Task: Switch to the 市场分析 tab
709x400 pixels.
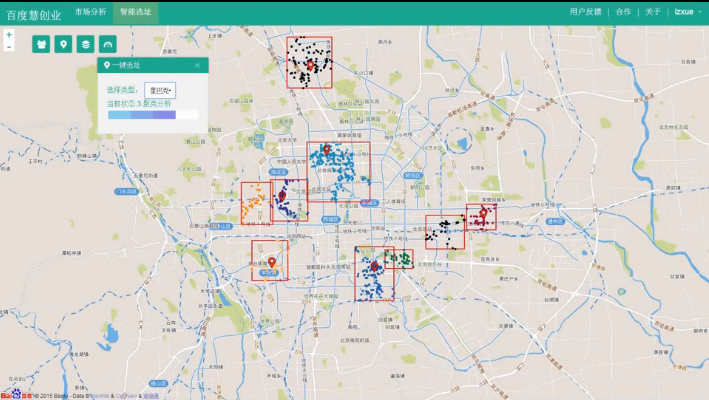Action: click(x=90, y=12)
